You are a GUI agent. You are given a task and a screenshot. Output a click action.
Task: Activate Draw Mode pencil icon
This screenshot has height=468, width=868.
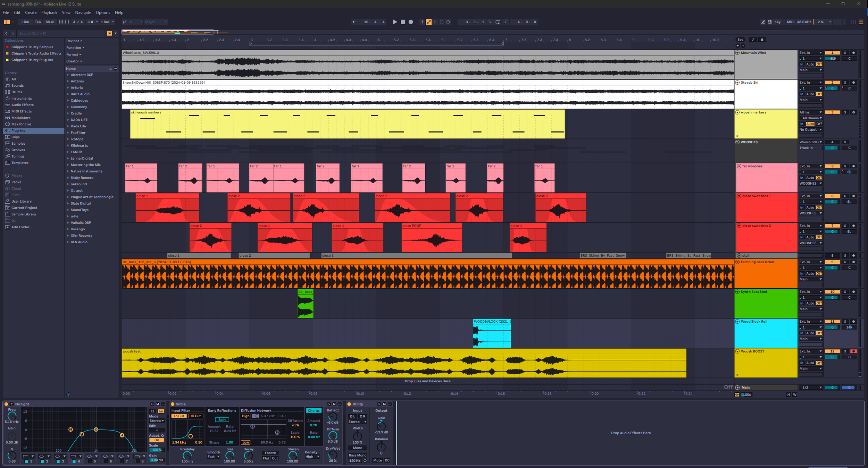(763, 22)
